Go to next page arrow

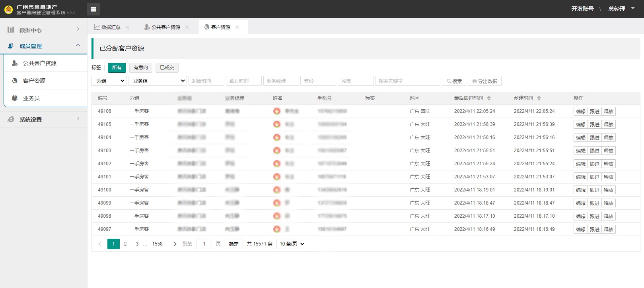click(x=175, y=244)
